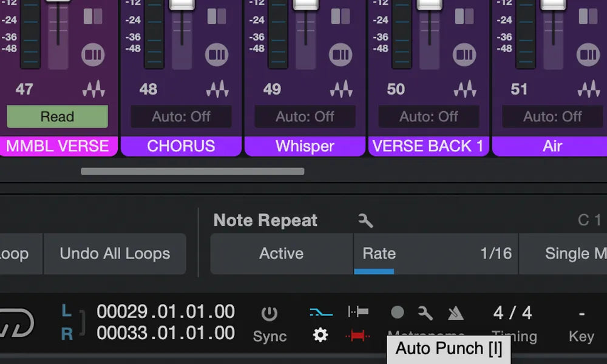Open the metronome setup wrench icon
607x364 pixels.
pos(426,314)
